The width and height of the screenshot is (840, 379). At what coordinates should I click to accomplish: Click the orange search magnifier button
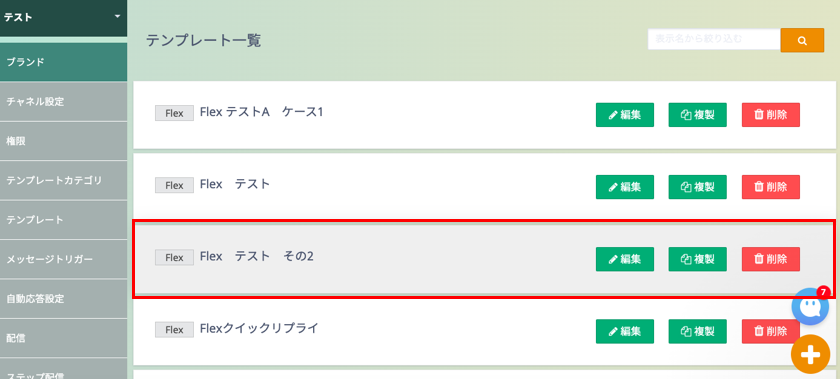pyautogui.click(x=802, y=40)
